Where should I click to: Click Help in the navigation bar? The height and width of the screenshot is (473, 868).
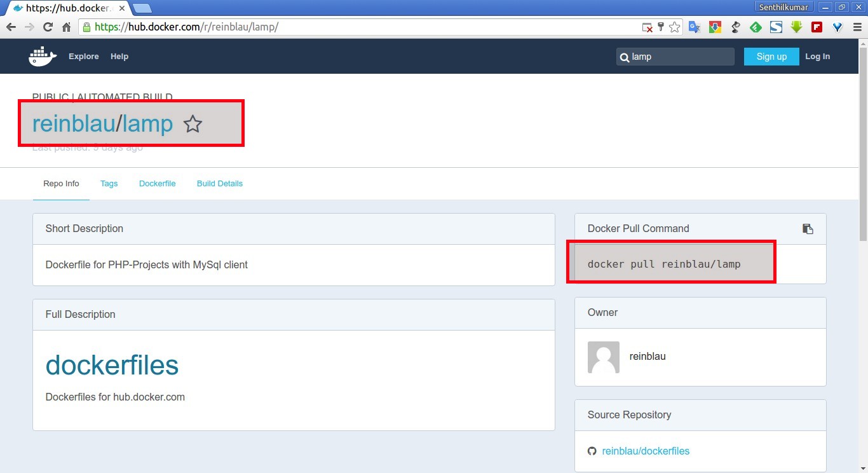click(119, 57)
